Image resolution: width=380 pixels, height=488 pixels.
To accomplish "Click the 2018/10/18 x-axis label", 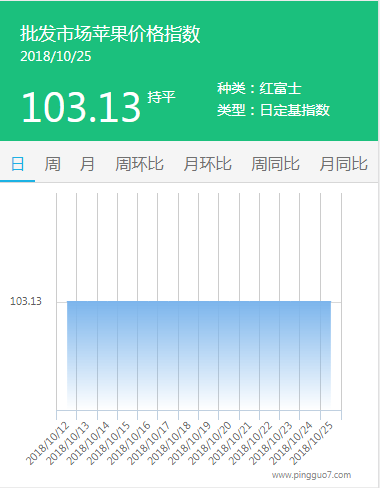I will (169, 443).
